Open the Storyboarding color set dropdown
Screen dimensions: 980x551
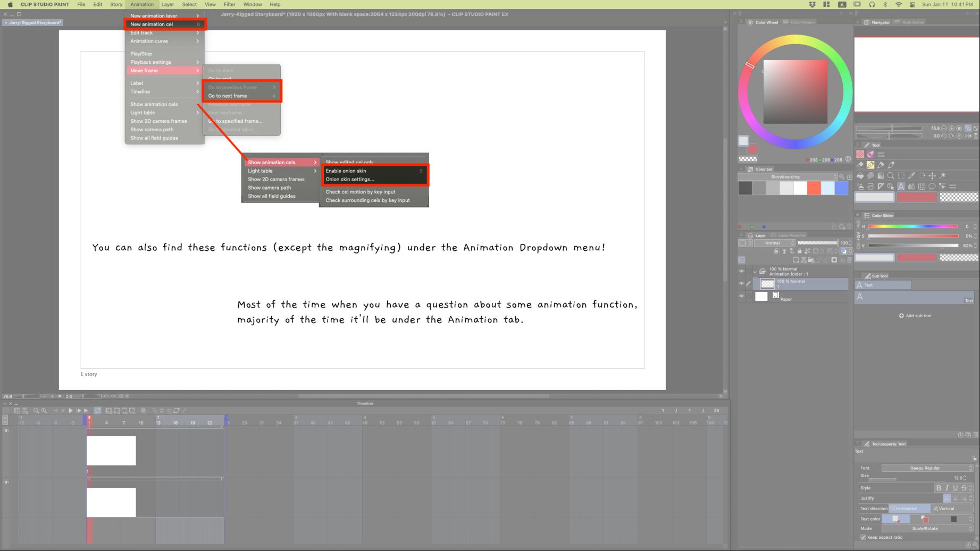(788, 177)
